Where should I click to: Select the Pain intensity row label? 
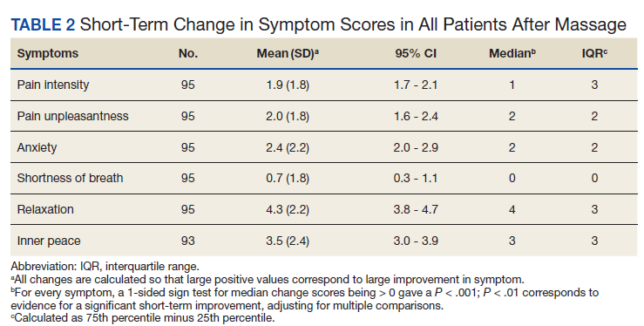[53, 85]
